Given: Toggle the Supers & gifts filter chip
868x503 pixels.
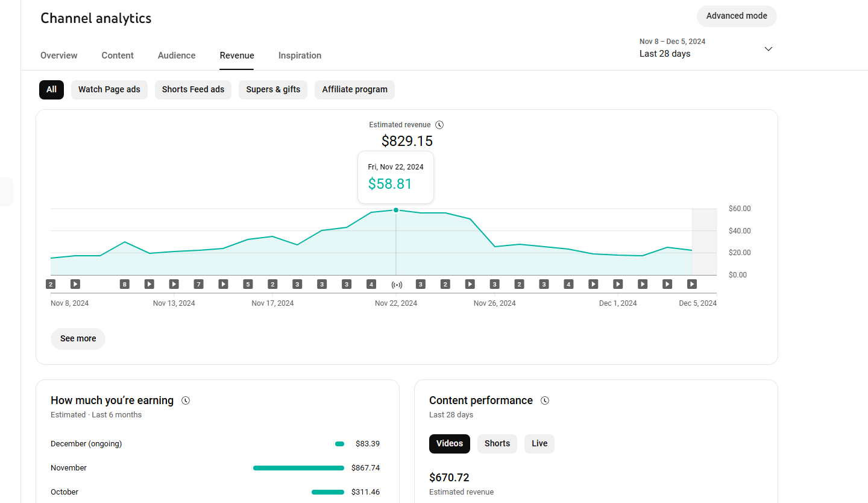Looking at the screenshot, I should [273, 89].
